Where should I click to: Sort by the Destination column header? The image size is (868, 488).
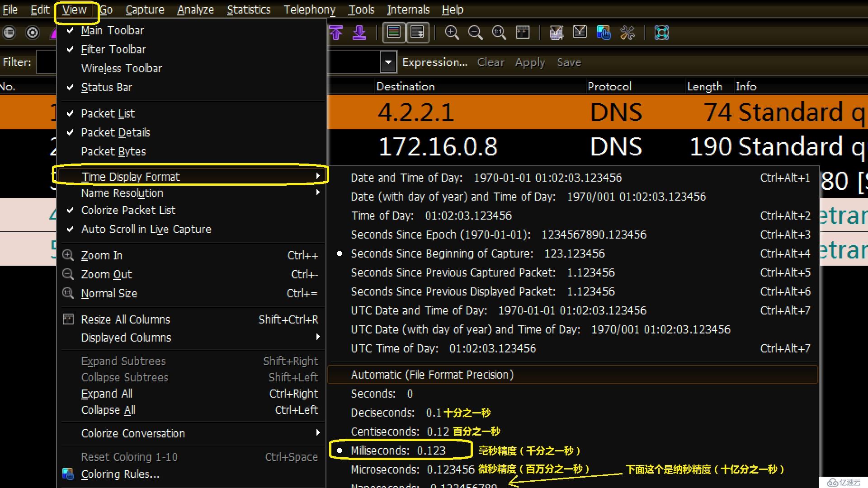[479, 87]
